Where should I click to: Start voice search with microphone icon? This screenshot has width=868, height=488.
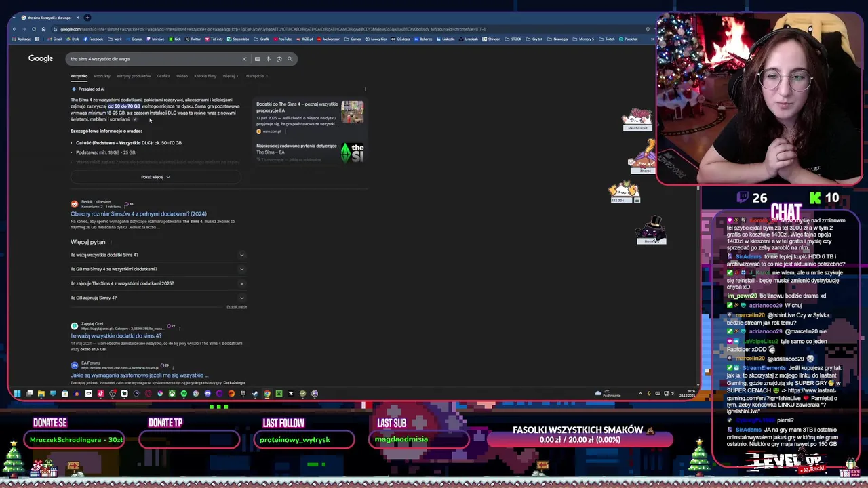[268, 59]
